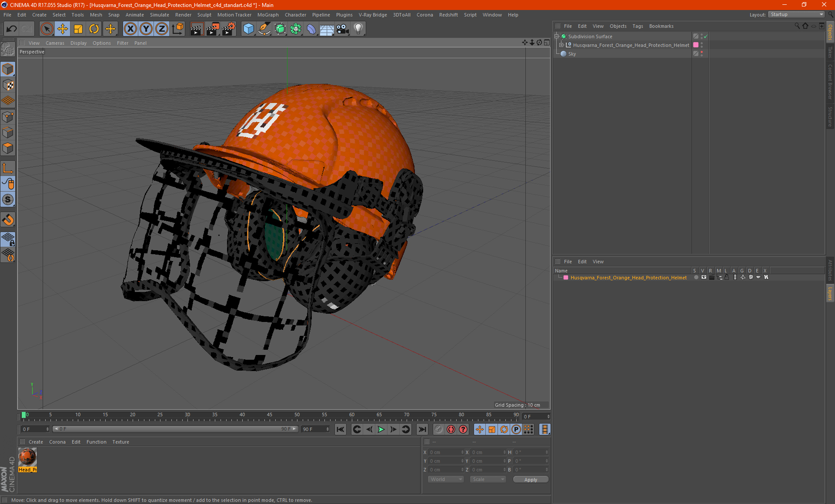The width and height of the screenshot is (835, 504).
Task: Click Record Active Objects button
Action: (x=438, y=429)
